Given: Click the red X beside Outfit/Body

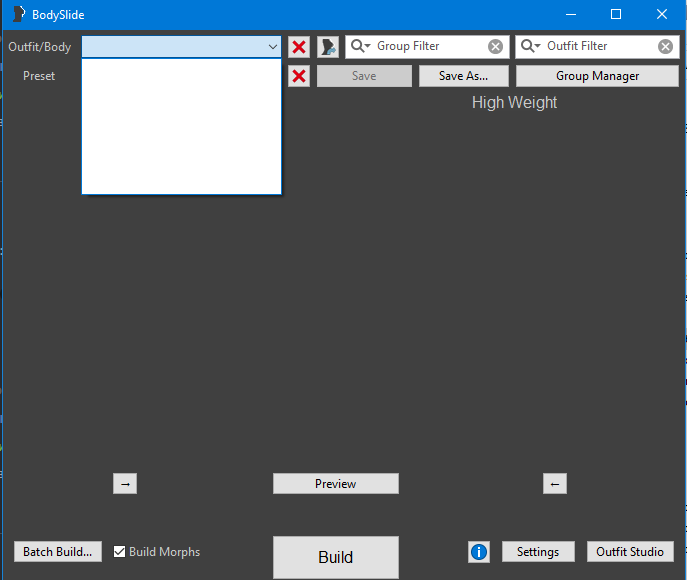Looking at the screenshot, I should [x=298, y=47].
